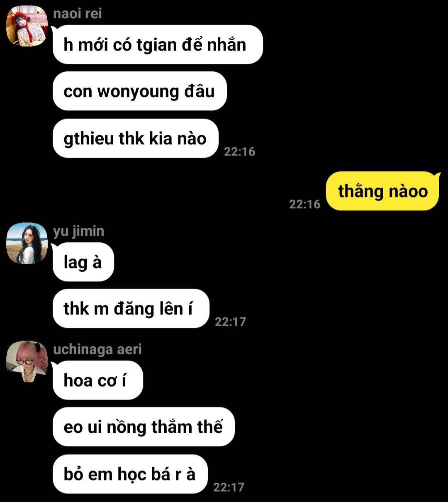
Task: Select message "con wonyoung đâu"
Action: point(140,91)
